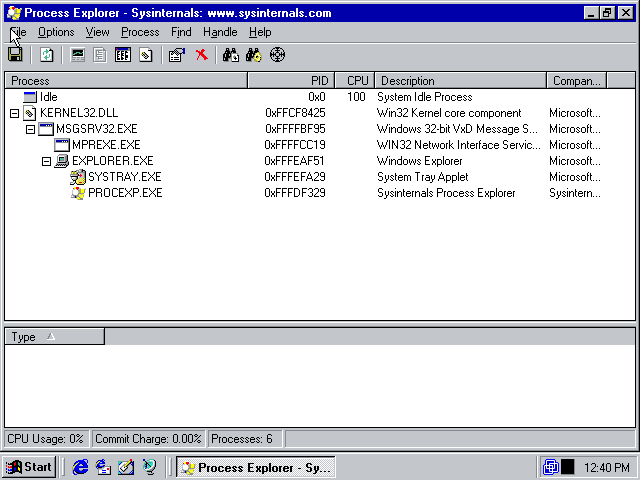Image resolution: width=640 pixels, height=480 pixels.
Task: Open the System Information graph icon
Action: coord(78,55)
